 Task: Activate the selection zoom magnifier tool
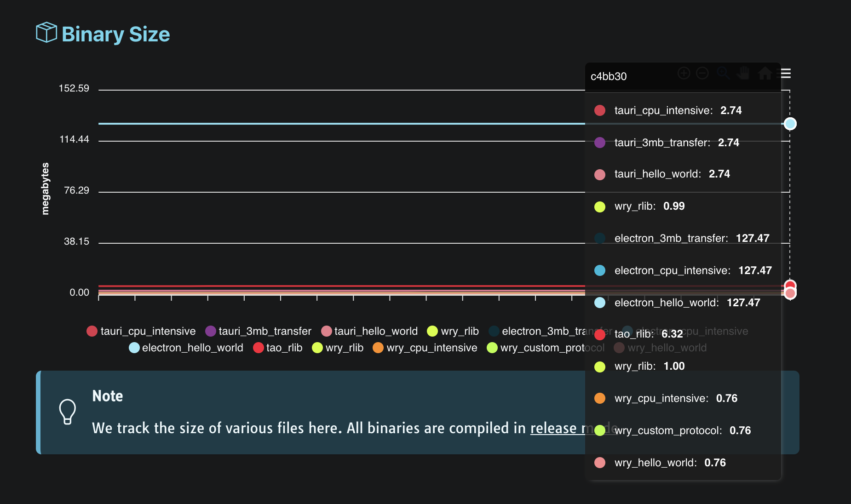click(723, 73)
